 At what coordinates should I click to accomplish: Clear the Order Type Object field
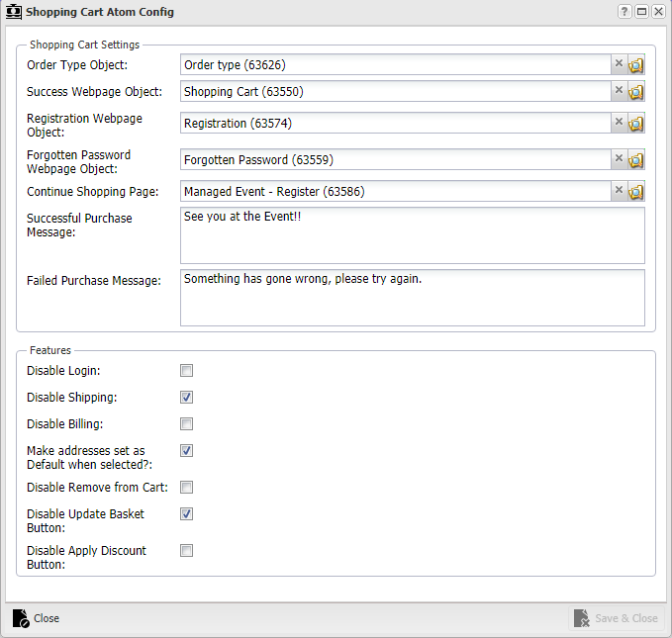619,64
